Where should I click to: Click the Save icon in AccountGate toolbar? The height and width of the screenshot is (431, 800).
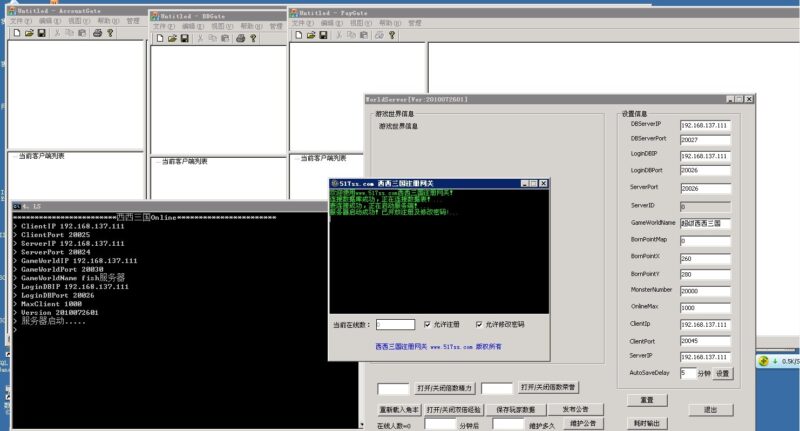[x=41, y=33]
